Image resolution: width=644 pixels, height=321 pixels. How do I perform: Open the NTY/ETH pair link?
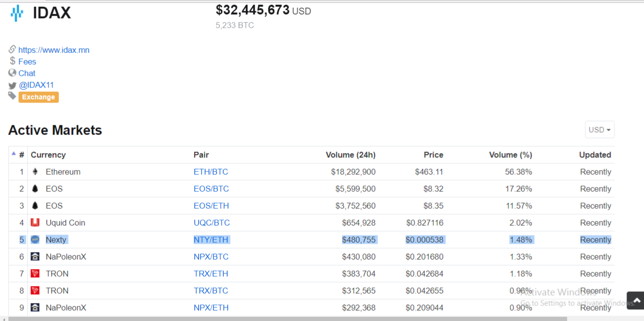pyautogui.click(x=211, y=240)
